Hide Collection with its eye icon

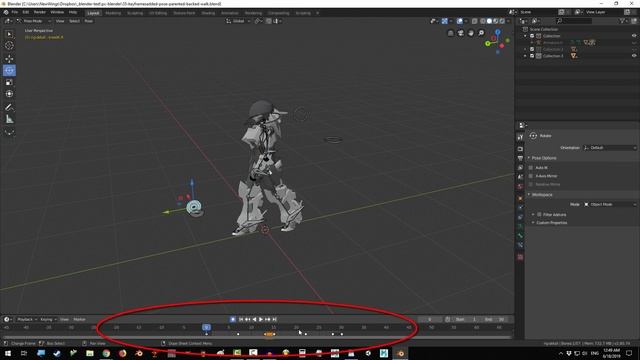click(x=634, y=36)
